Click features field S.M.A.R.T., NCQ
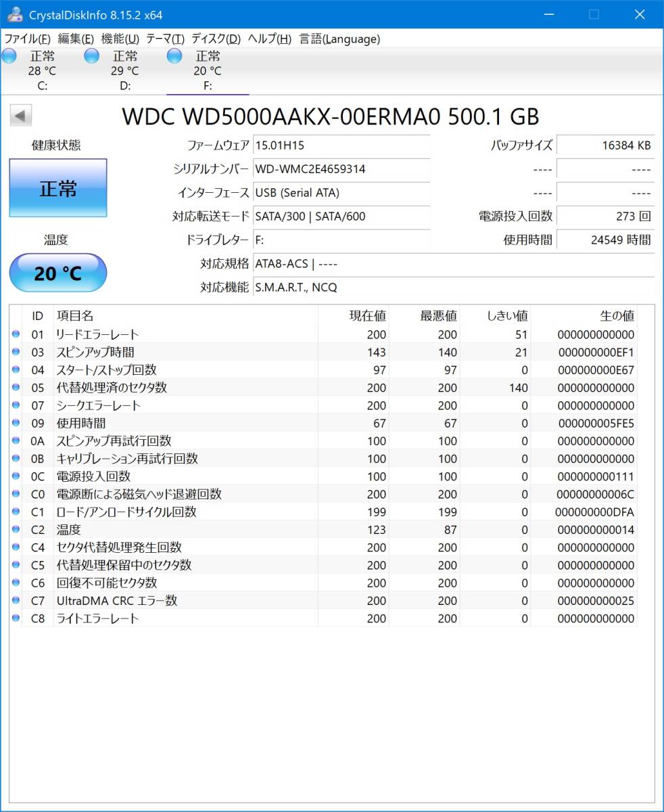This screenshot has width=664, height=812. point(454,288)
